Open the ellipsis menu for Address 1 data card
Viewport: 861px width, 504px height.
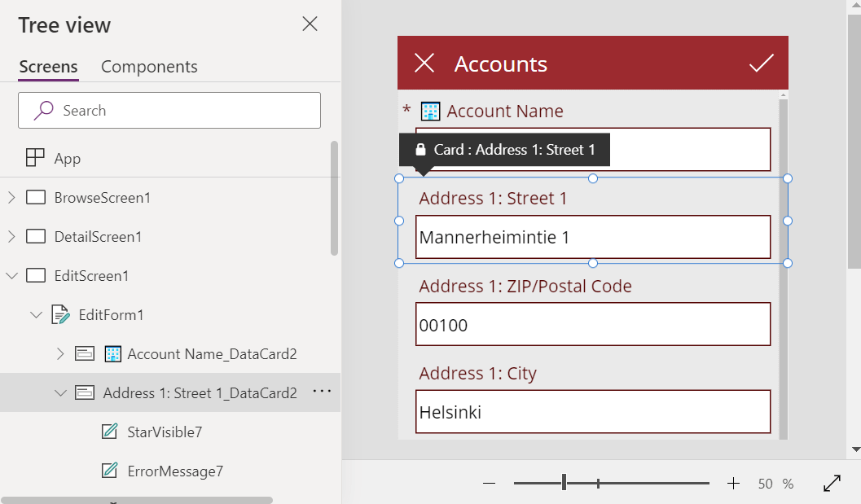tap(322, 392)
